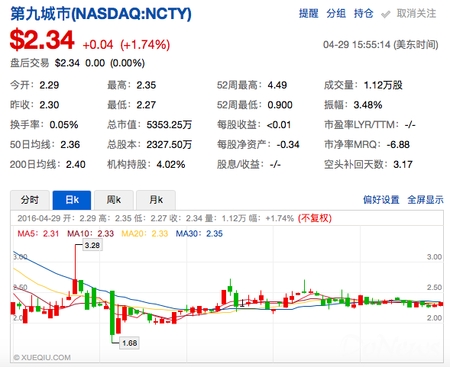Show chart fullscreen via 全屏显示

point(425,200)
